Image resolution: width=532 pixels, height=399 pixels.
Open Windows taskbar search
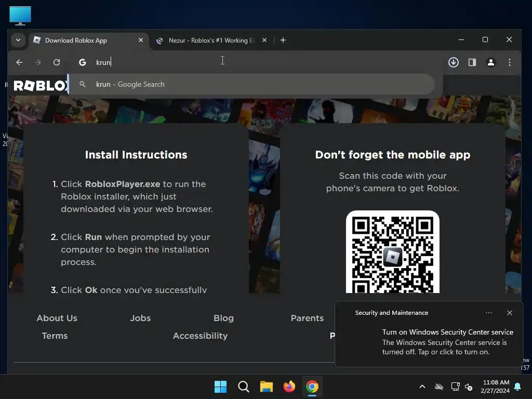tap(243, 387)
